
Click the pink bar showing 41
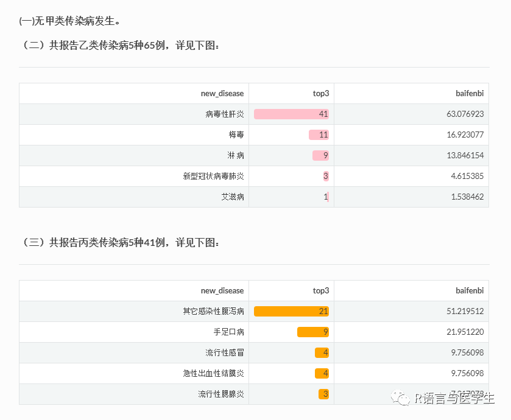(x=291, y=114)
